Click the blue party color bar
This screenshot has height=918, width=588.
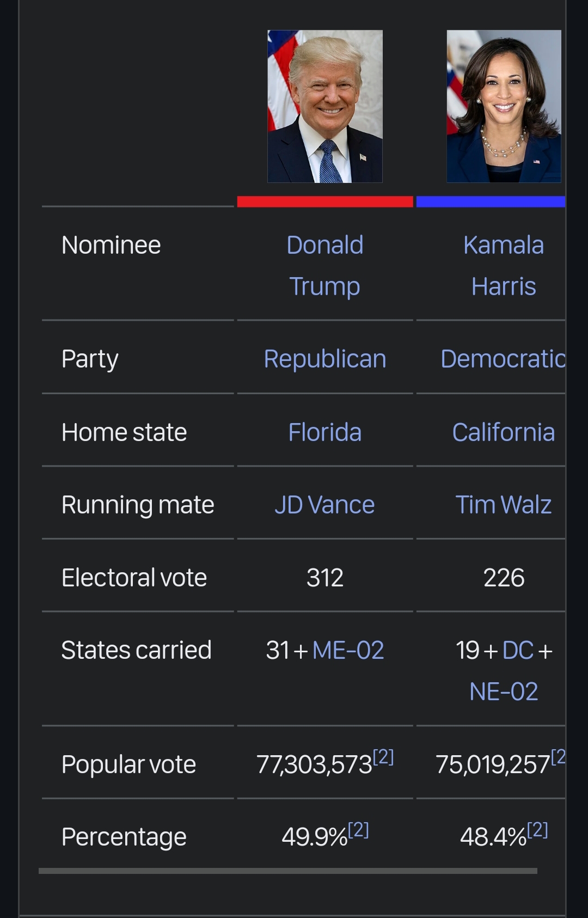click(491, 201)
